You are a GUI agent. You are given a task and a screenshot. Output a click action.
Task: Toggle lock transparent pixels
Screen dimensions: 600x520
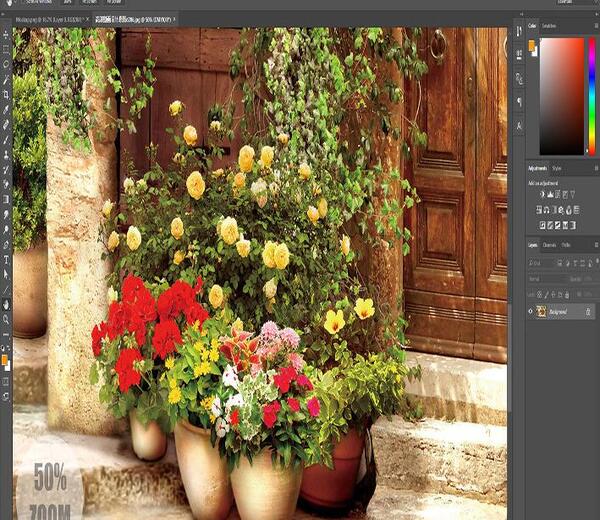pos(540,295)
